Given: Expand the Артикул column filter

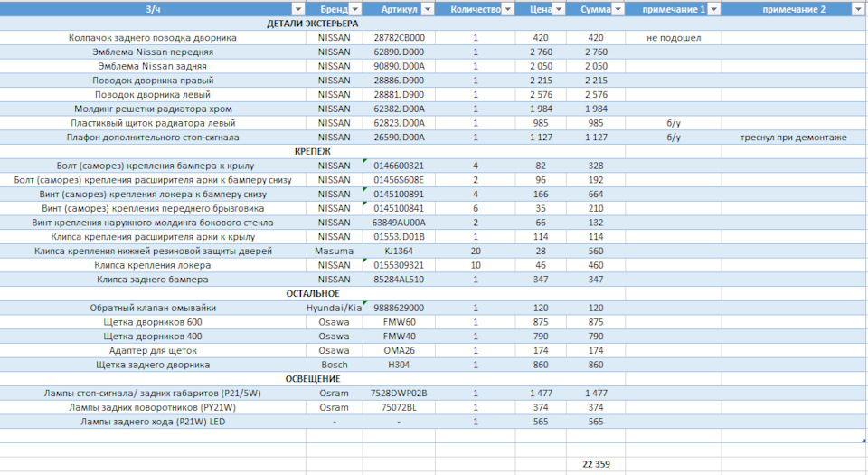Looking at the screenshot, I should click(x=429, y=9).
